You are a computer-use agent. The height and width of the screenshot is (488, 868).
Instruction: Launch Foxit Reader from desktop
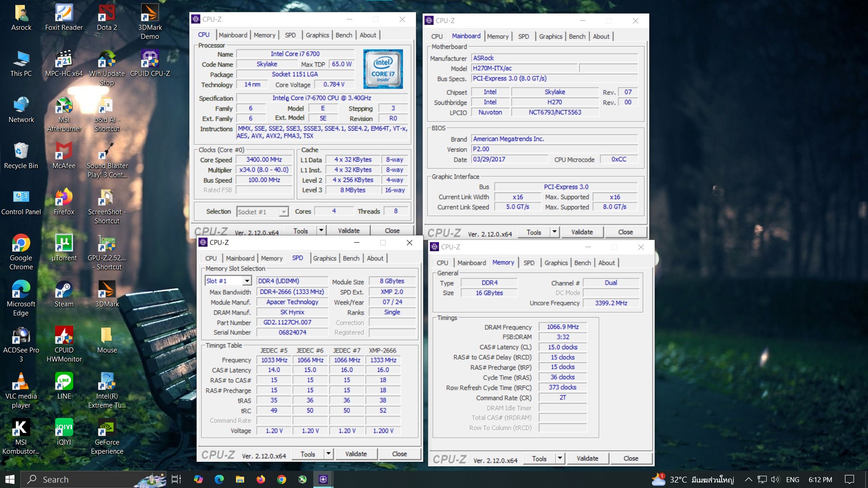64,18
